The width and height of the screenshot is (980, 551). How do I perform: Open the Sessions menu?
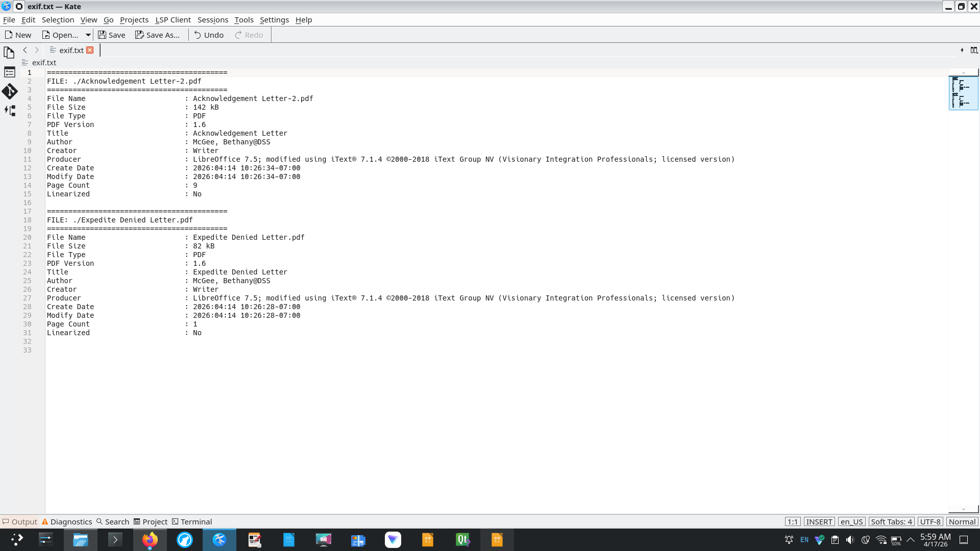[x=212, y=20]
